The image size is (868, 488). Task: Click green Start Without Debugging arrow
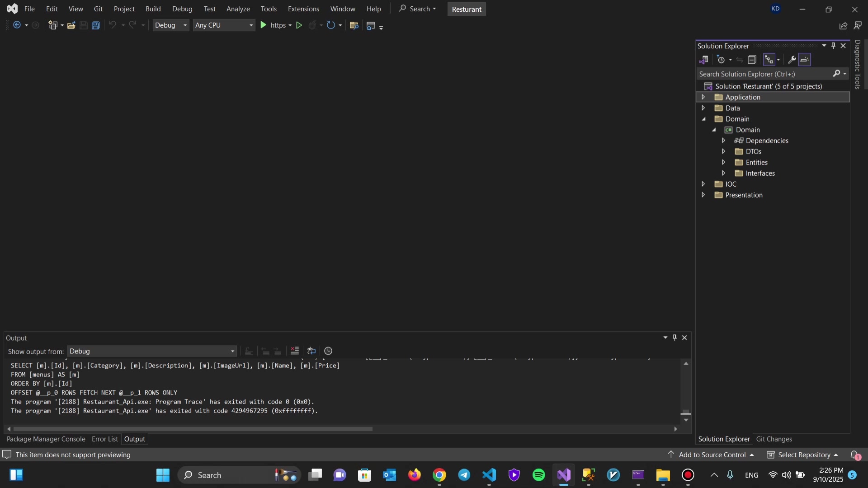pyautogui.click(x=299, y=25)
